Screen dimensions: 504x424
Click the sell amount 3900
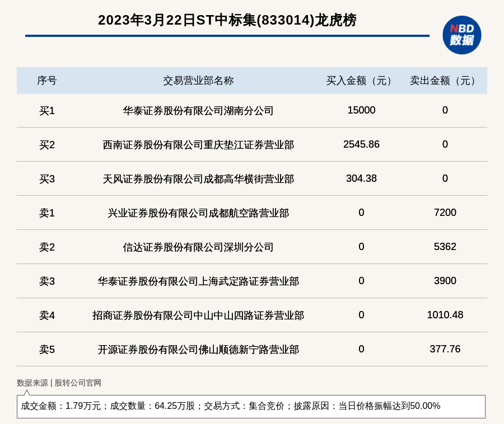click(445, 281)
